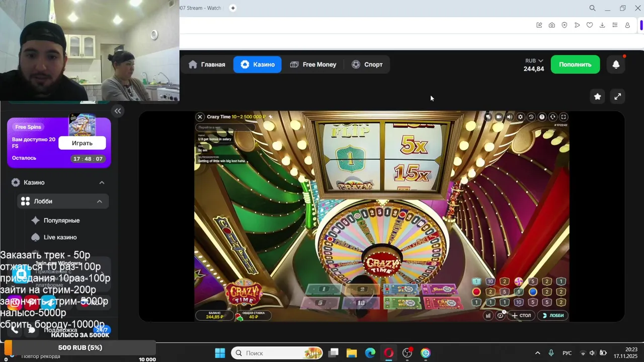
Task: Open Chrome from taskbar
Action: (426, 353)
